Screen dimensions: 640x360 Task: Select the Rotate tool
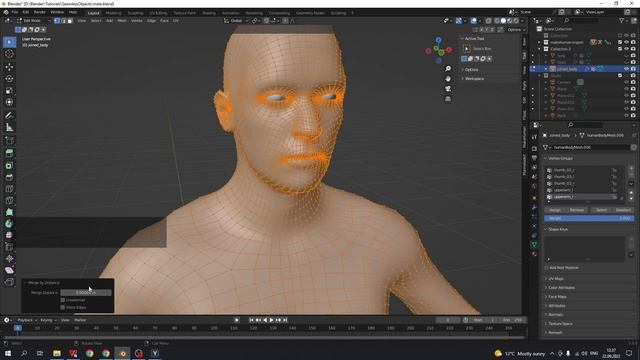tap(9, 78)
